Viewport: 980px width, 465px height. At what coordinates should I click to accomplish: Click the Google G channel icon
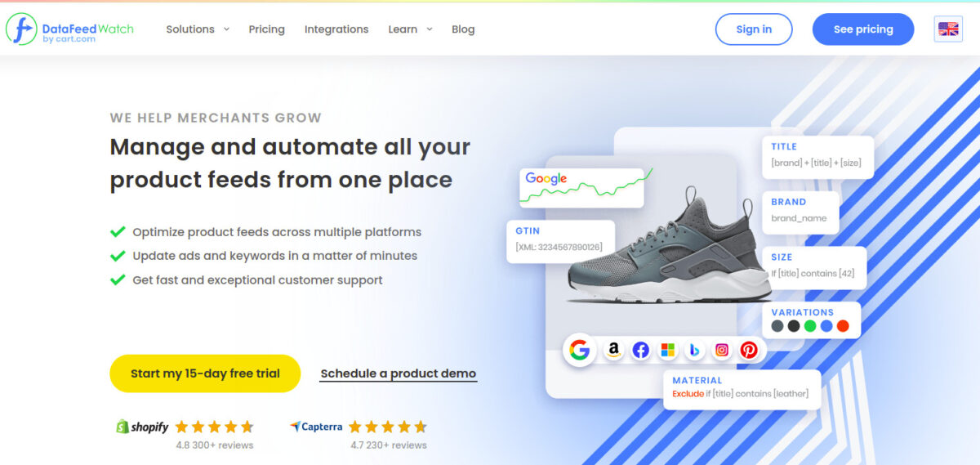(580, 350)
